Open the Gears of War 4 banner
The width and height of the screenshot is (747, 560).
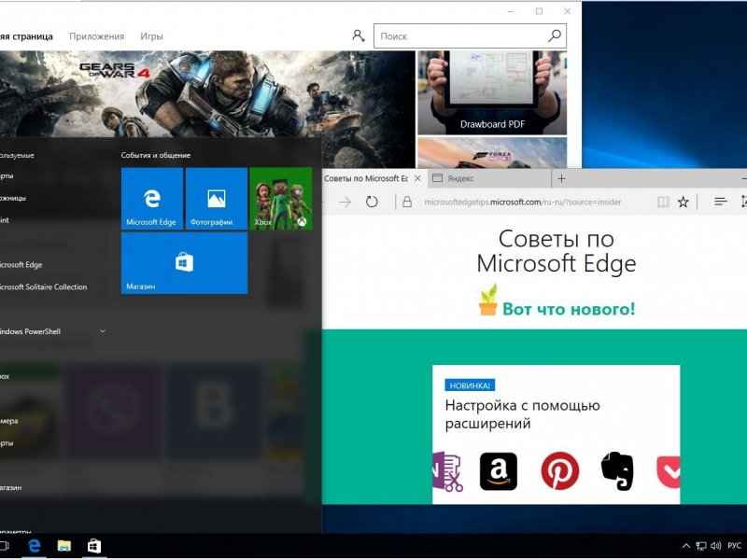click(207, 94)
